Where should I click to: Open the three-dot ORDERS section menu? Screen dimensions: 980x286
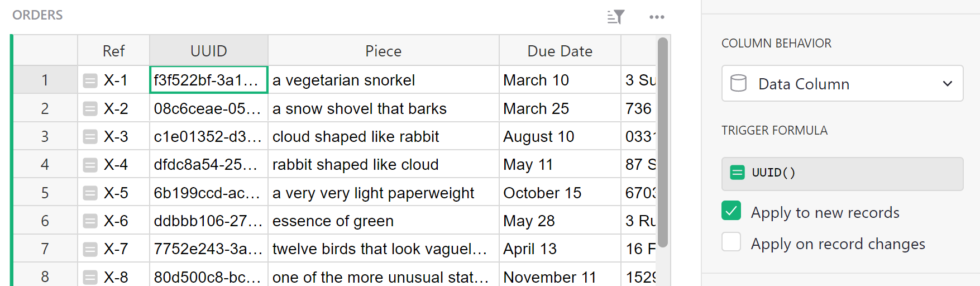pyautogui.click(x=657, y=17)
